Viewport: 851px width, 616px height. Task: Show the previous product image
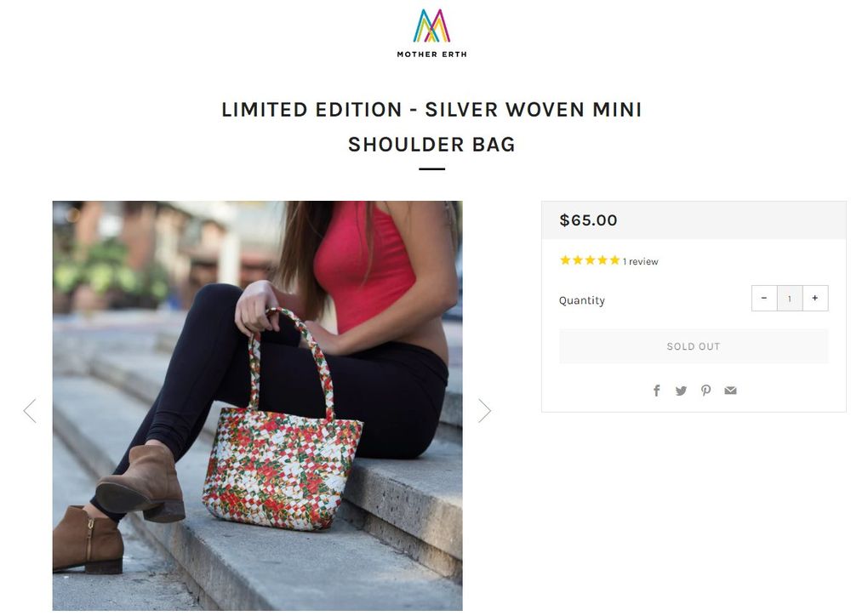pos(30,411)
